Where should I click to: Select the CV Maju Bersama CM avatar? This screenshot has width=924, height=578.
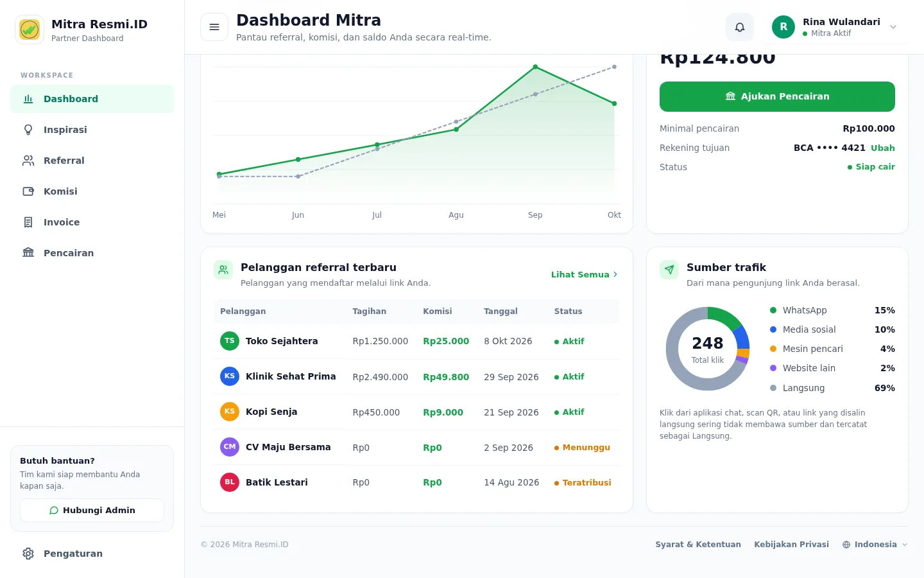pos(230,447)
